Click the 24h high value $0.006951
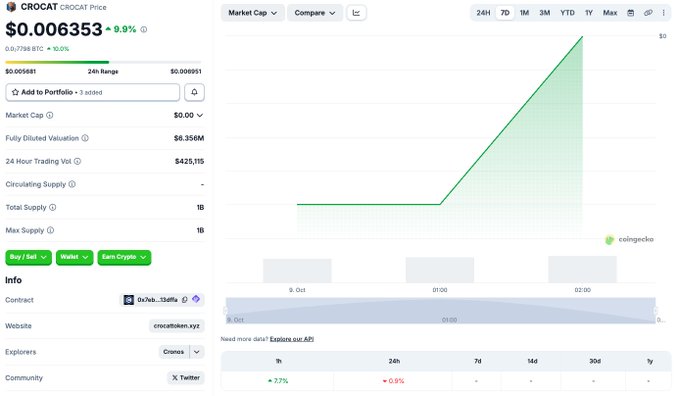 click(186, 71)
